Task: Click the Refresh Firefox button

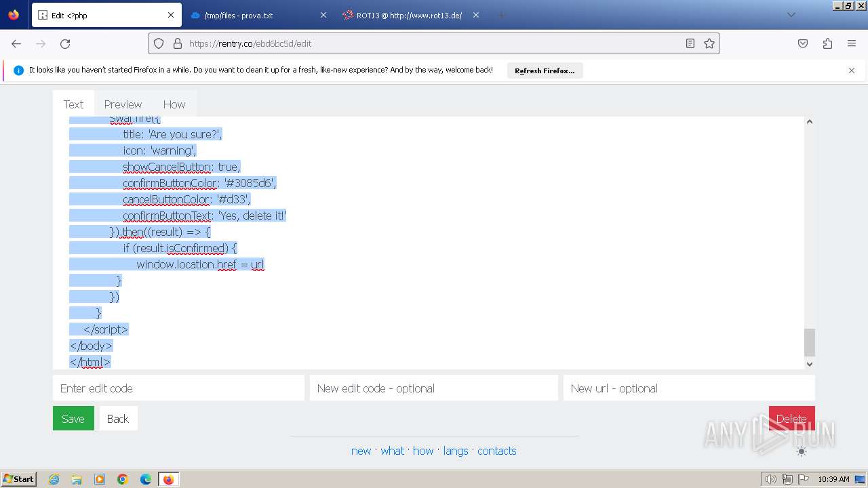Action: click(x=545, y=70)
